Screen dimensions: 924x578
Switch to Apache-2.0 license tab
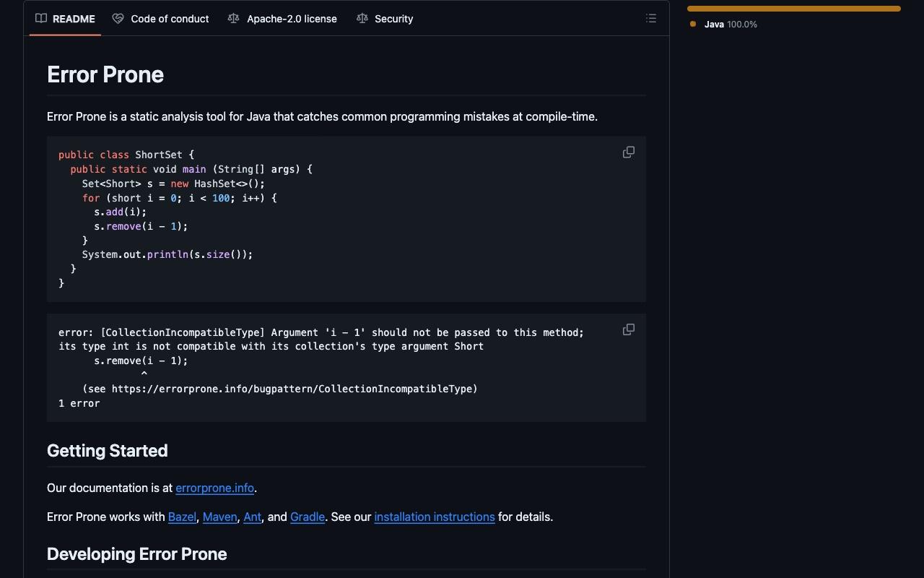[282, 19]
